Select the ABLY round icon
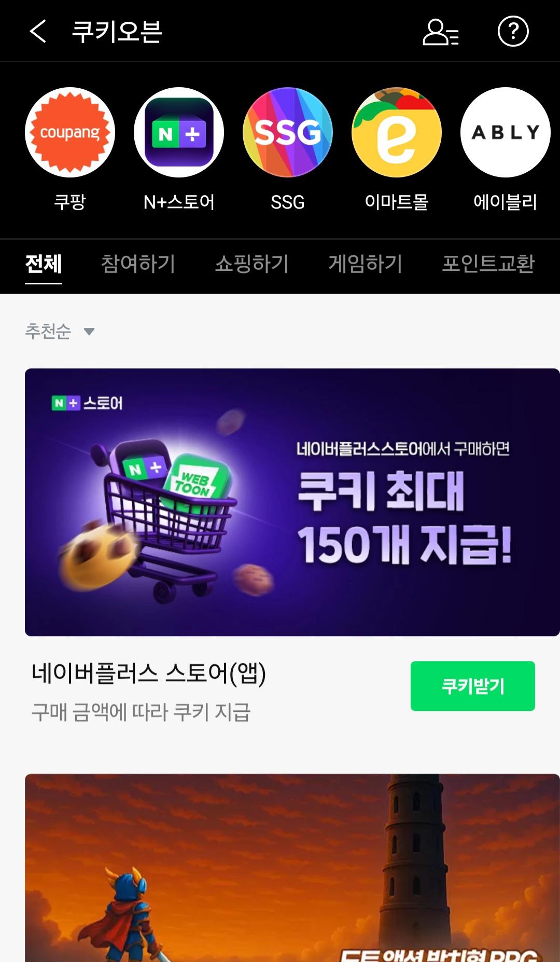 506,132
